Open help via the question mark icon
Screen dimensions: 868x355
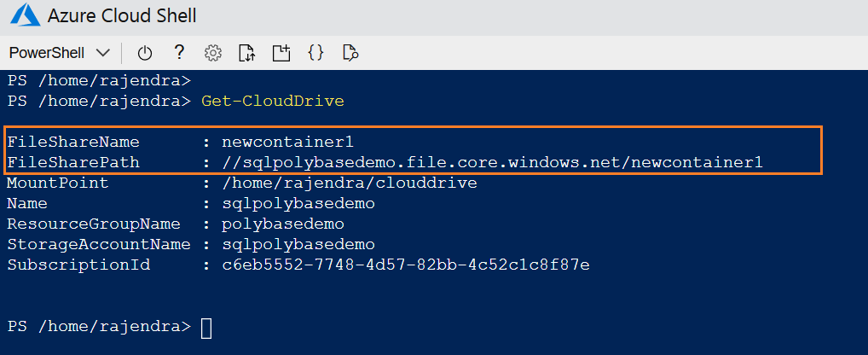coord(179,52)
